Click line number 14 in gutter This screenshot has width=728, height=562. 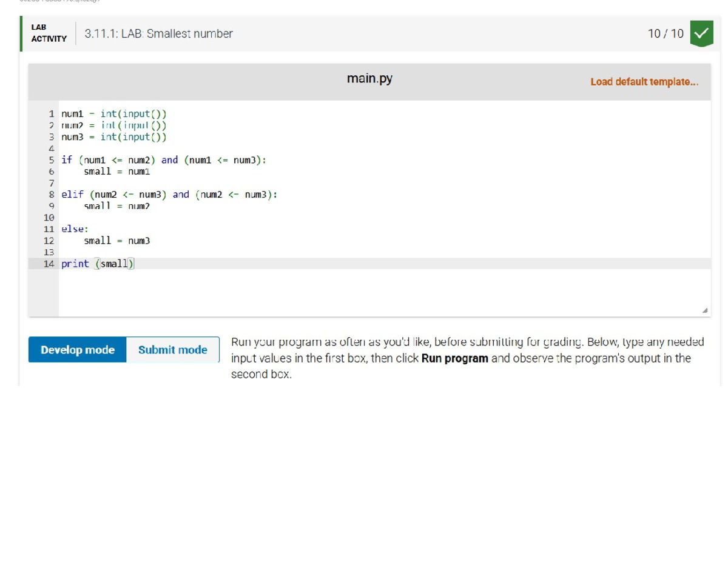[x=49, y=264]
